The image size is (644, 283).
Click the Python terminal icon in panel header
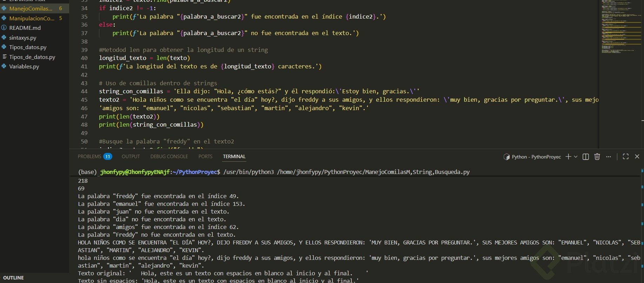pos(506,157)
